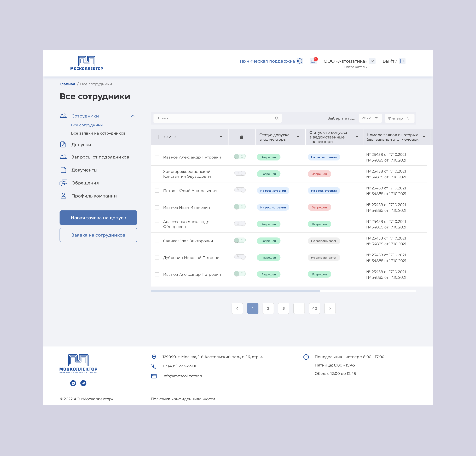Image resolution: width=476 pixels, height=456 pixels.
Task: Open the notifications bell icon
Action: pyautogui.click(x=313, y=61)
